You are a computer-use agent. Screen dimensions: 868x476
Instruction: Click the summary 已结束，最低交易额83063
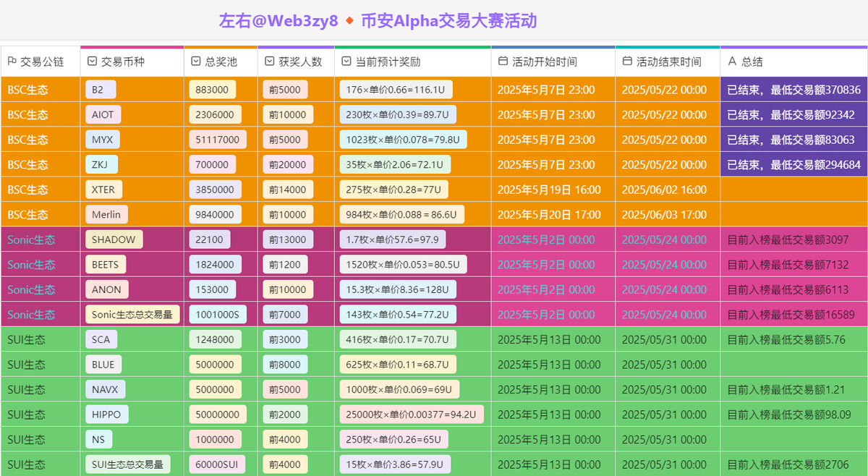(791, 140)
